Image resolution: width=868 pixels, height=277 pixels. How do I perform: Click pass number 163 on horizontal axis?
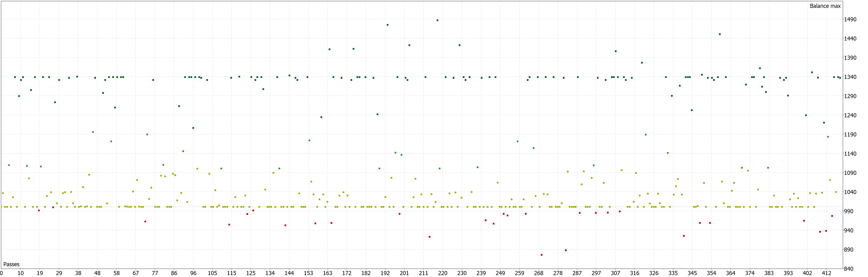[327, 273]
